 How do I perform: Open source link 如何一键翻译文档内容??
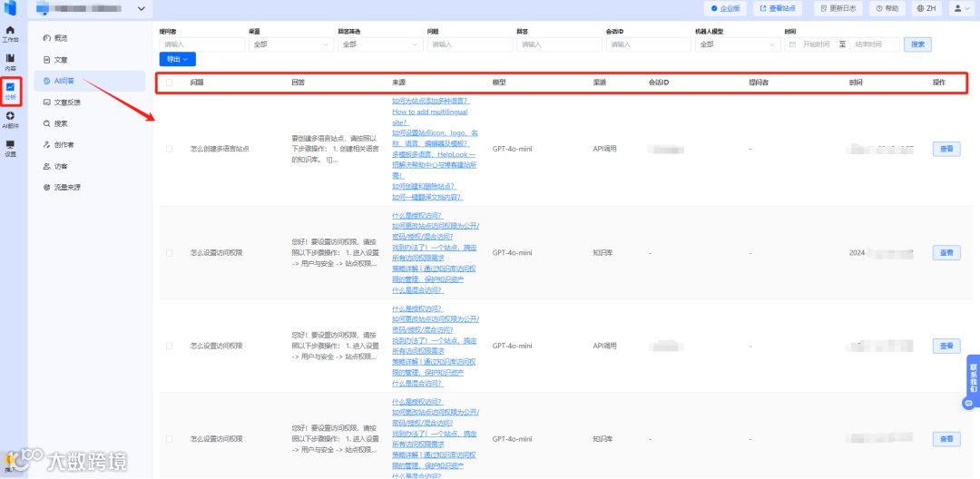tap(426, 198)
